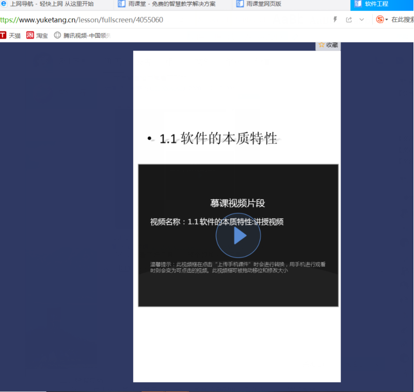Switch to the 雨课堂网页版 tab
The image size is (414, 392).
263,4
